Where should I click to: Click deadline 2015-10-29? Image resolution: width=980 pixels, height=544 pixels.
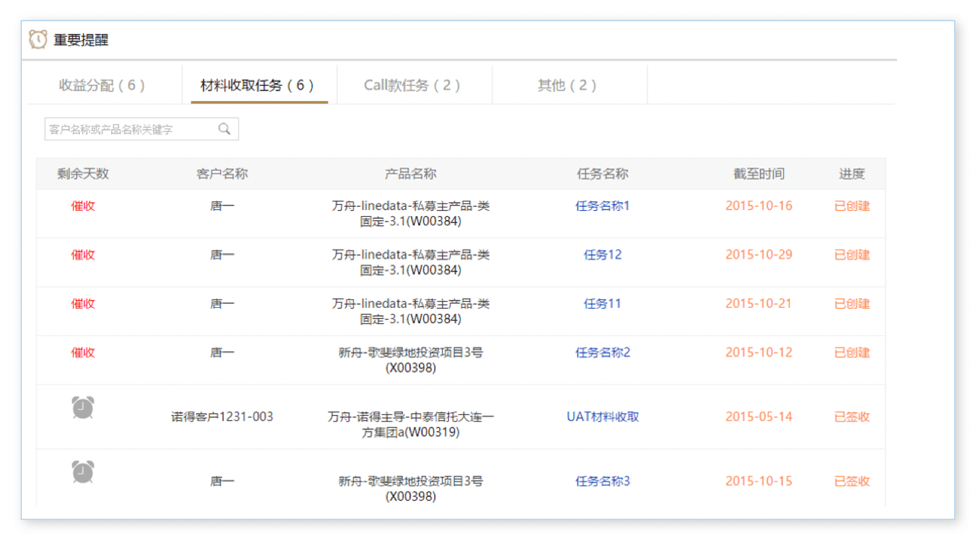pos(759,255)
